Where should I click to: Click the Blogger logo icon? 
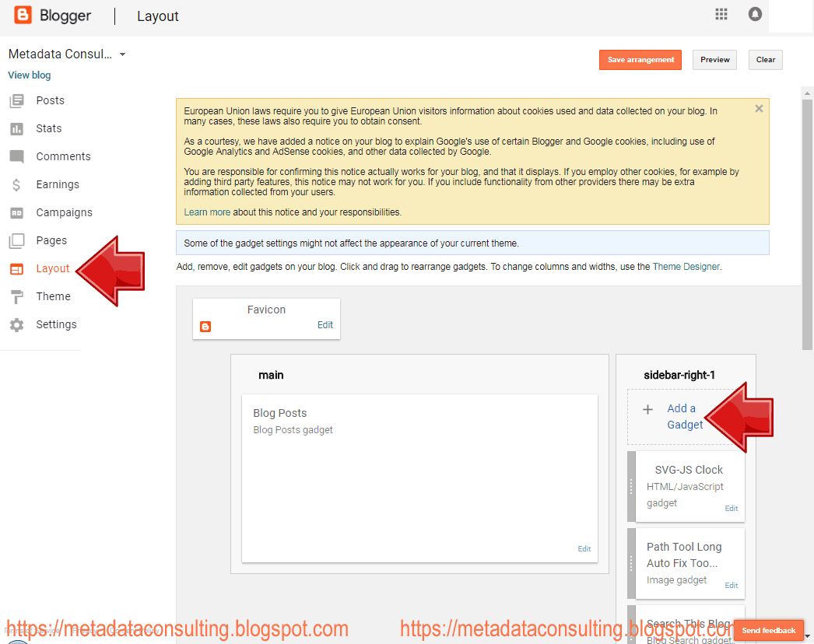tap(23, 15)
